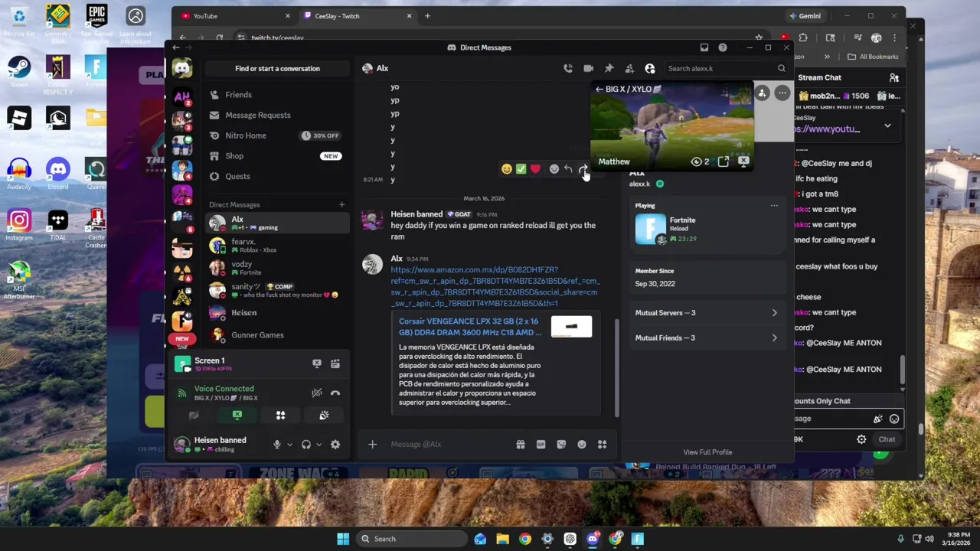Click View Full Profile
The image size is (980, 551).
[707, 452]
